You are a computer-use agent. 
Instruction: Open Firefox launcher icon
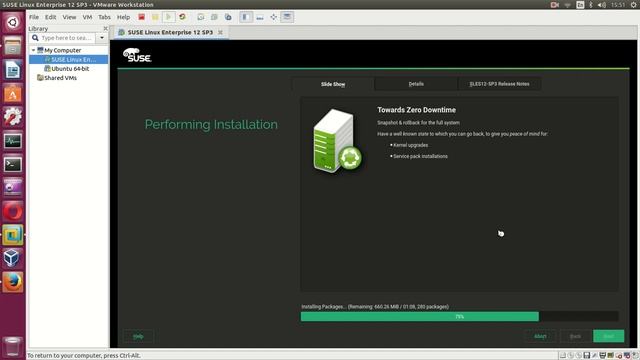(13, 282)
